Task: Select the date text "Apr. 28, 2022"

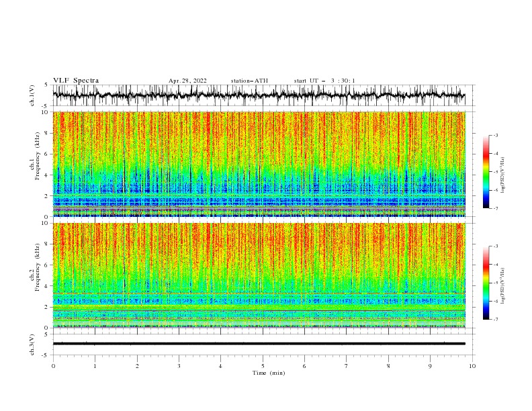Action: coord(187,81)
